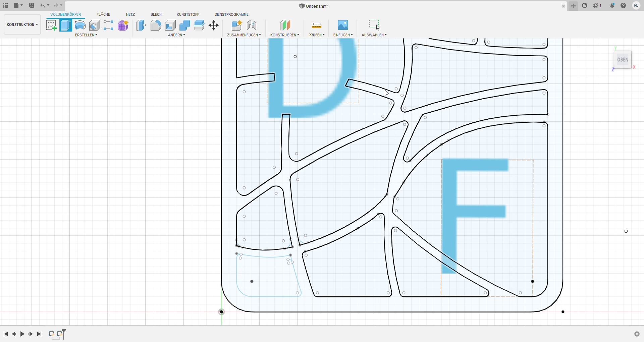Click the Create Sketch tool icon
644x342 pixels.
coord(51,25)
